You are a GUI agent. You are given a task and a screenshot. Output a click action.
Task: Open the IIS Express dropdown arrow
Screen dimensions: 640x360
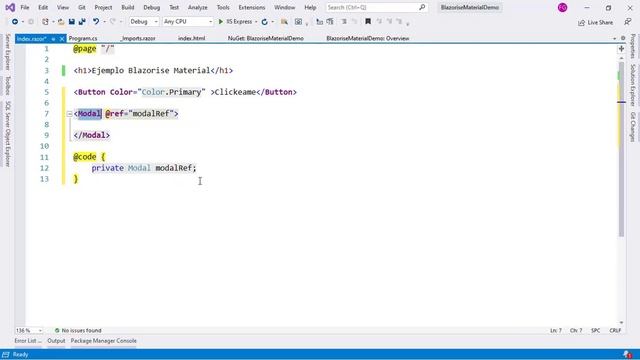click(256, 22)
